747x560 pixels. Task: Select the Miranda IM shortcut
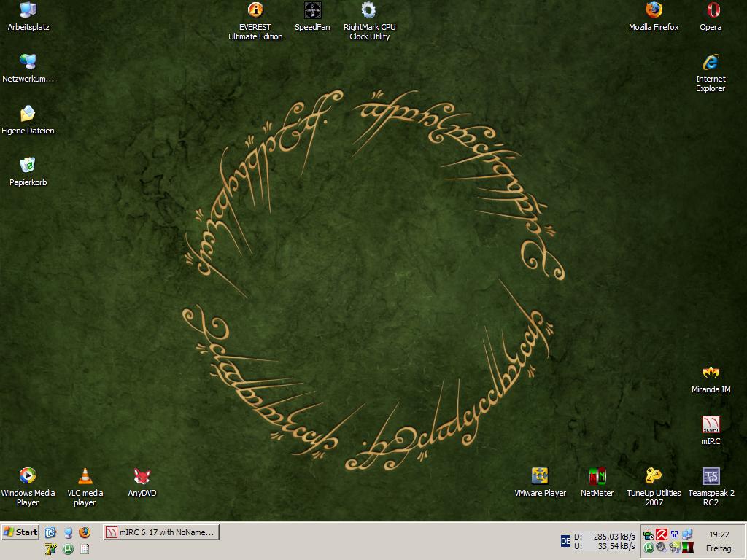(x=711, y=379)
